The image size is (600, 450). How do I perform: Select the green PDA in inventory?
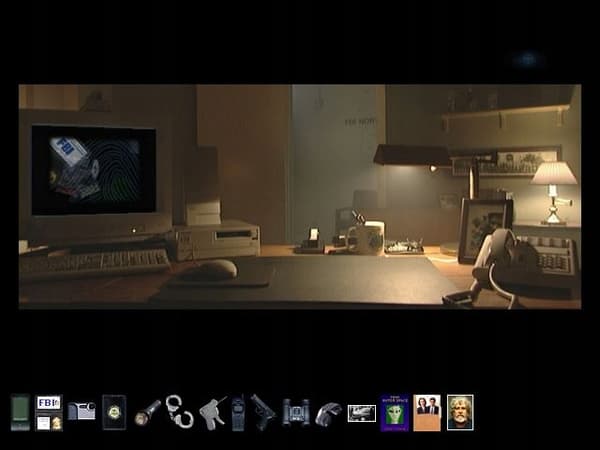tap(20, 412)
